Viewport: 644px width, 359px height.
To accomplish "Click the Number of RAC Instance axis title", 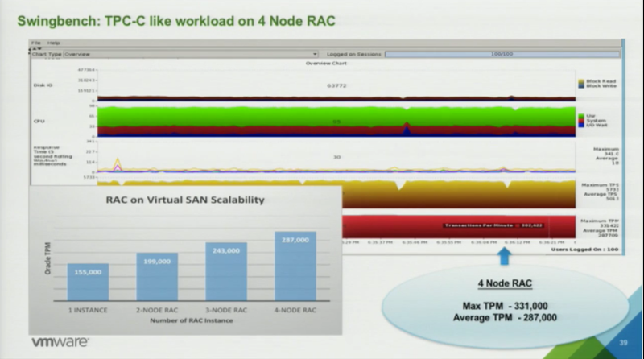I will (192, 320).
